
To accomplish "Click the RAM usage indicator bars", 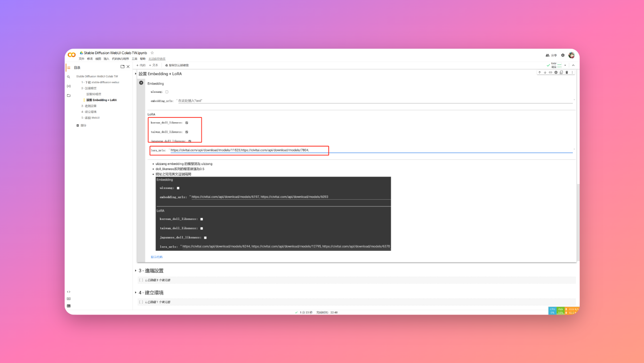I will [560, 65].
